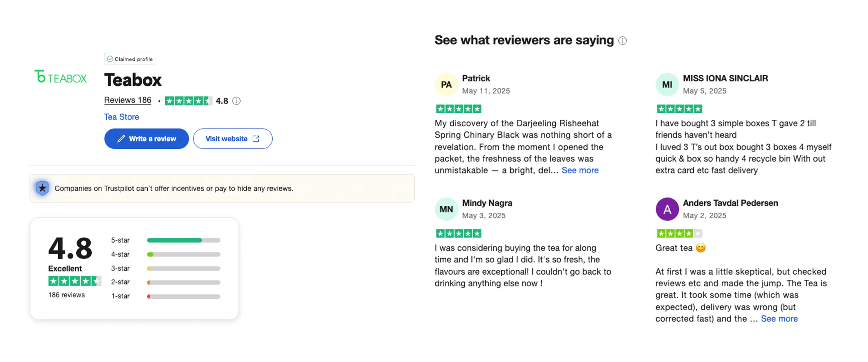Click the TrustScore info icon beside 4.8
Image resolution: width=868 pixels, height=362 pixels.
click(236, 101)
